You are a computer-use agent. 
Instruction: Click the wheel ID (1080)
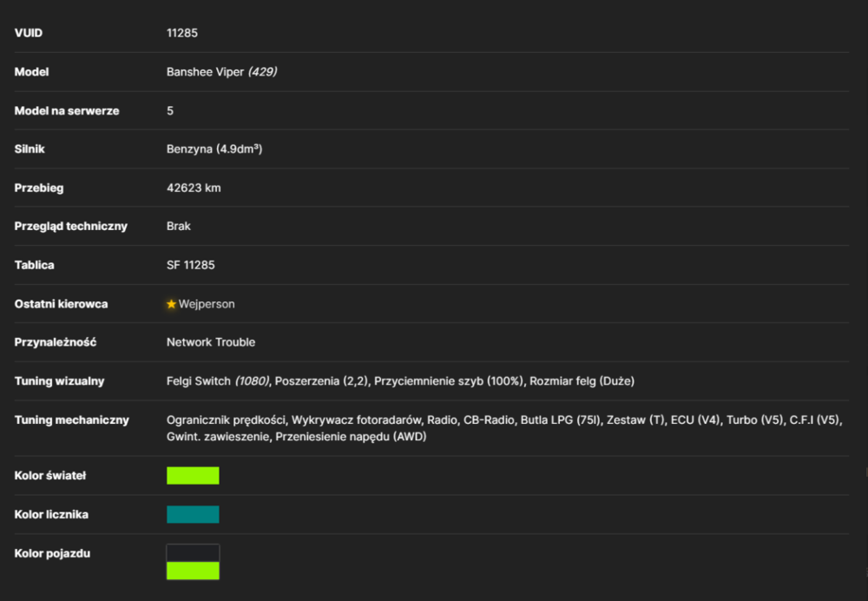[252, 381]
